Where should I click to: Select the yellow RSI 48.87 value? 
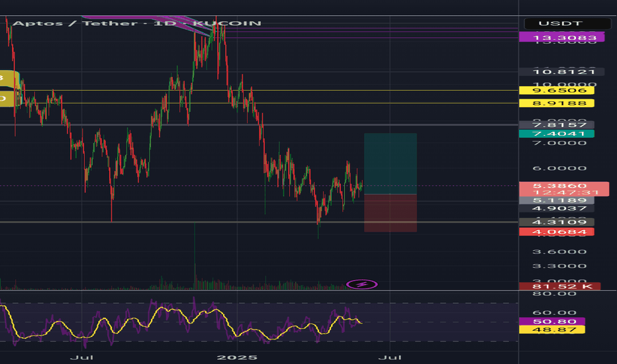(552, 330)
